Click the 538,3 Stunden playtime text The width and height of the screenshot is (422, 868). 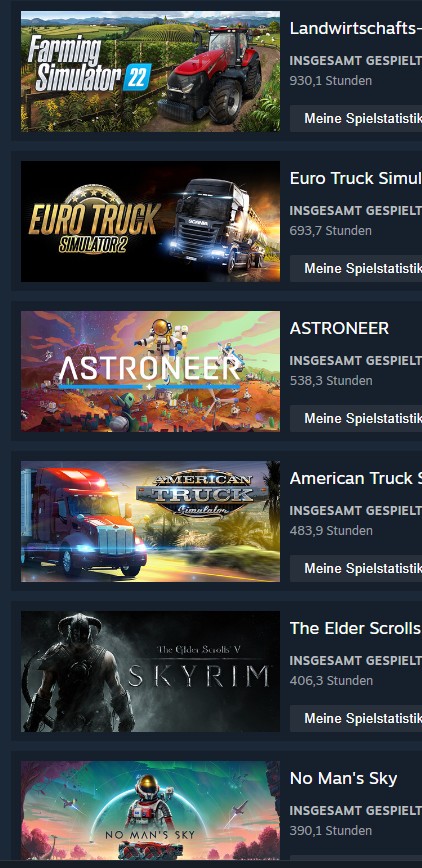pyautogui.click(x=331, y=381)
